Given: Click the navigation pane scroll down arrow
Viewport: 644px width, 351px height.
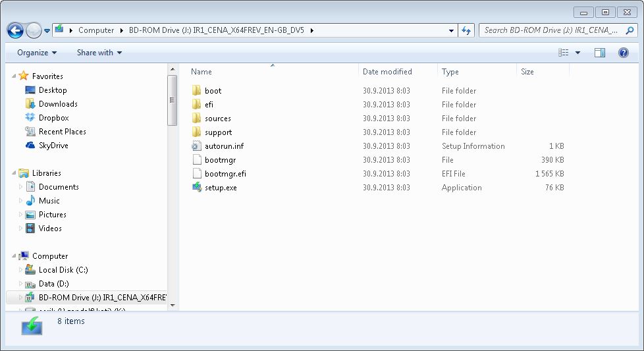Looking at the screenshot, I should pyautogui.click(x=172, y=306).
